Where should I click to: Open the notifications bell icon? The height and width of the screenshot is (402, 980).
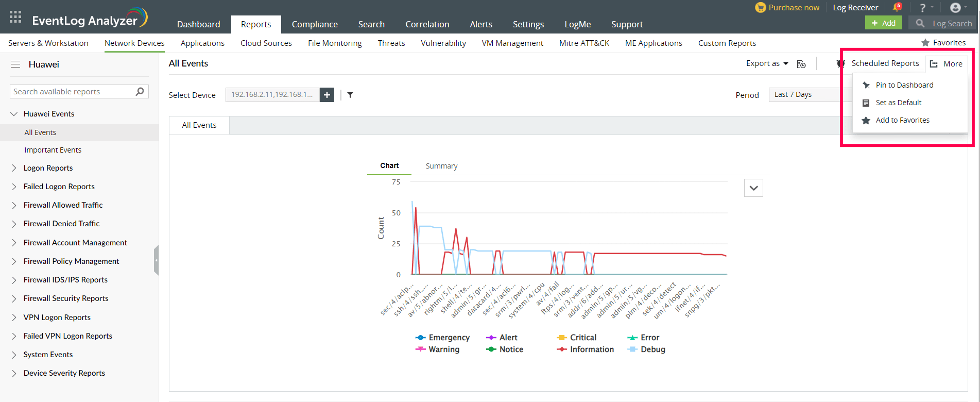(897, 7)
